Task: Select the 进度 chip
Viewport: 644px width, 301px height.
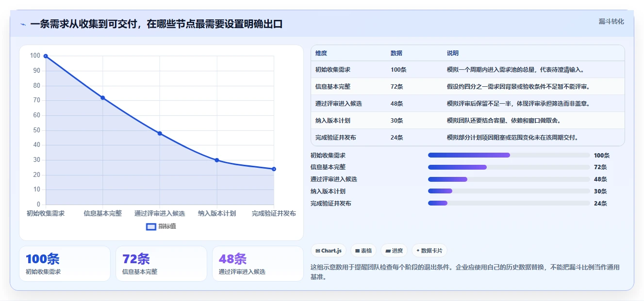Action: coord(394,251)
